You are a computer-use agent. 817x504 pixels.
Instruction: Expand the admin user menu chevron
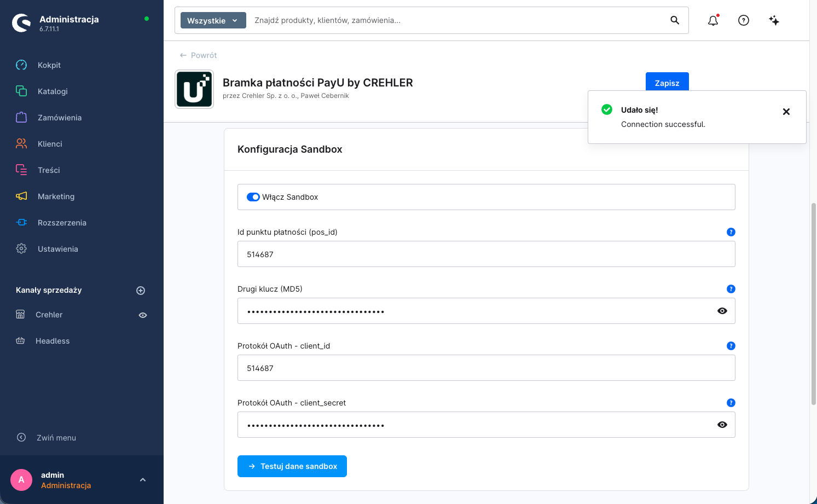click(x=143, y=480)
